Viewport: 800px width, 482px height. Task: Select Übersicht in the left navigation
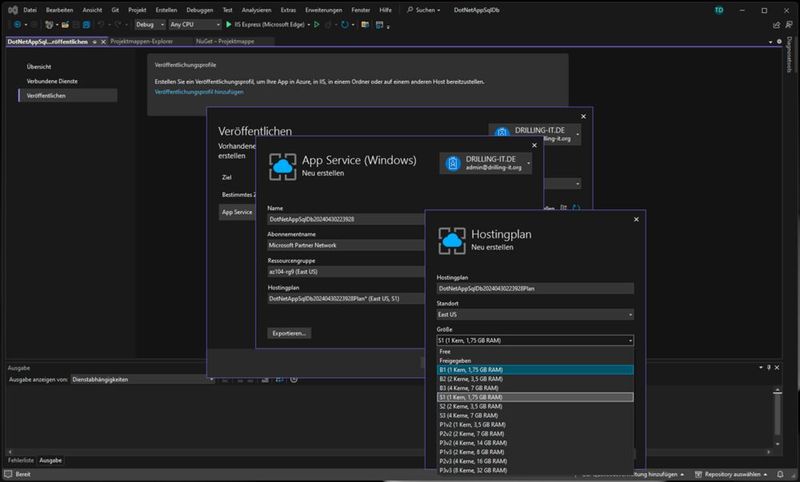[39, 67]
